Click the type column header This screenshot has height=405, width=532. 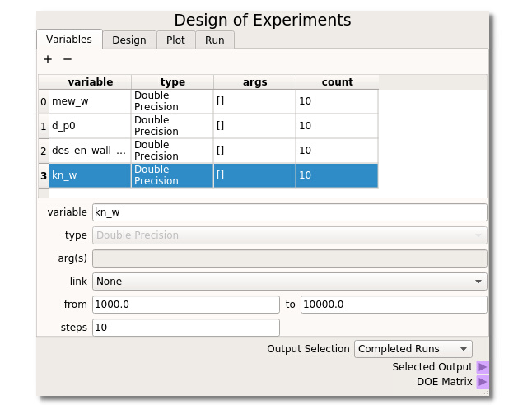[x=172, y=82]
